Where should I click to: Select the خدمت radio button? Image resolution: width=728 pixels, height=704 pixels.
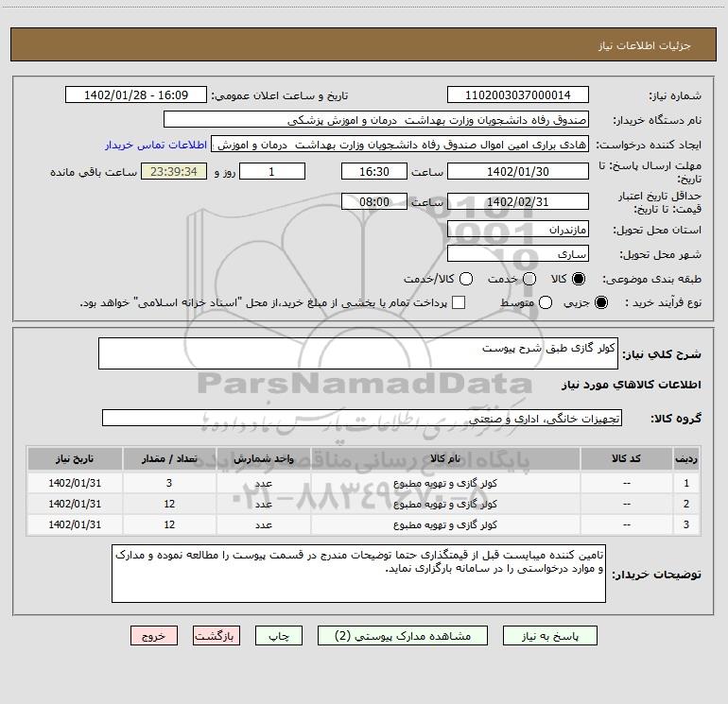coord(529,279)
